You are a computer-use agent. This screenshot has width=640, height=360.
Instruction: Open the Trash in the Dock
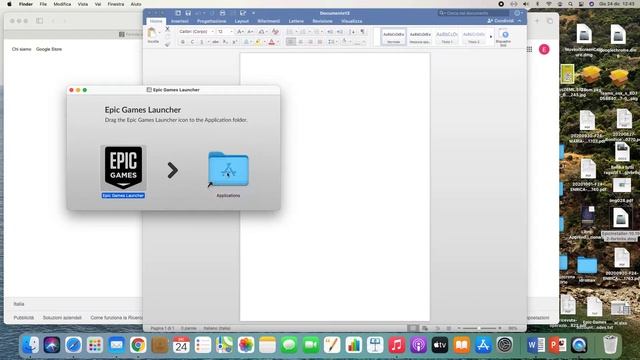click(x=610, y=344)
